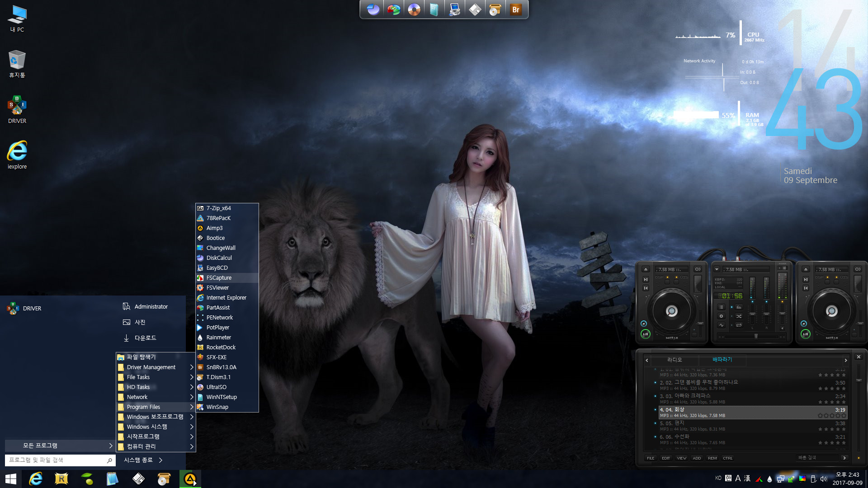The width and height of the screenshot is (868, 488).
Task: Expand the Windows 시스템 folder
Action: [x=156, y=427]
